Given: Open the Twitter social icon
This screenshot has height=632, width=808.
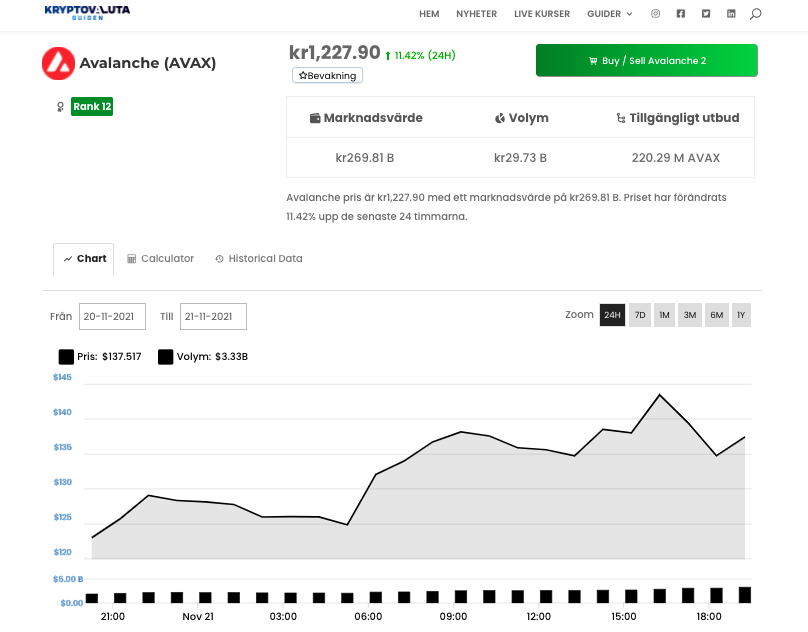Looking at the screenshot, I should pos(706,14).
